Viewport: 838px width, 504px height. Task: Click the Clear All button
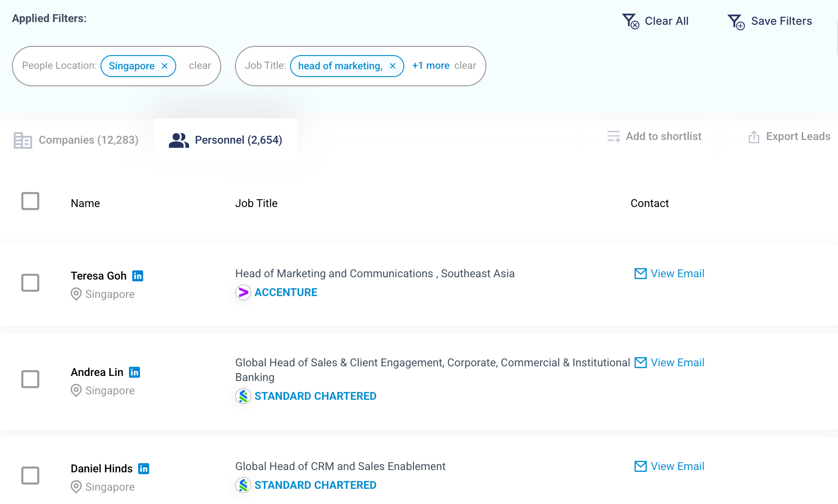[655, 21]
